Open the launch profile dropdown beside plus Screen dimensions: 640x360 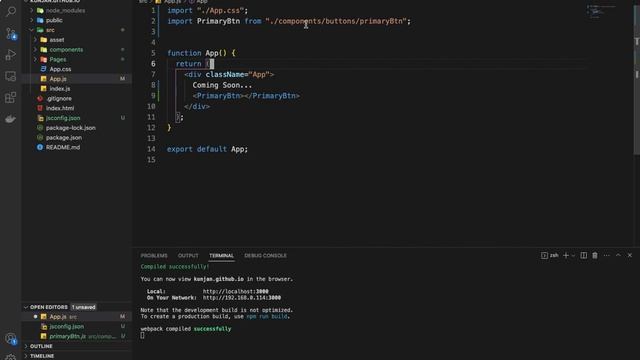573,256
